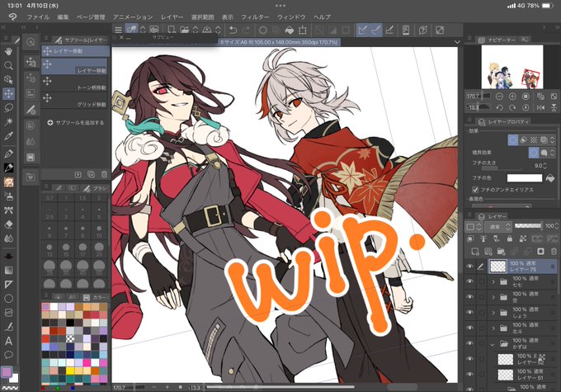Select the Lasso selection tool
Image resolution: width=561 pixels, height=392 pixels.
tap(8, 108)
